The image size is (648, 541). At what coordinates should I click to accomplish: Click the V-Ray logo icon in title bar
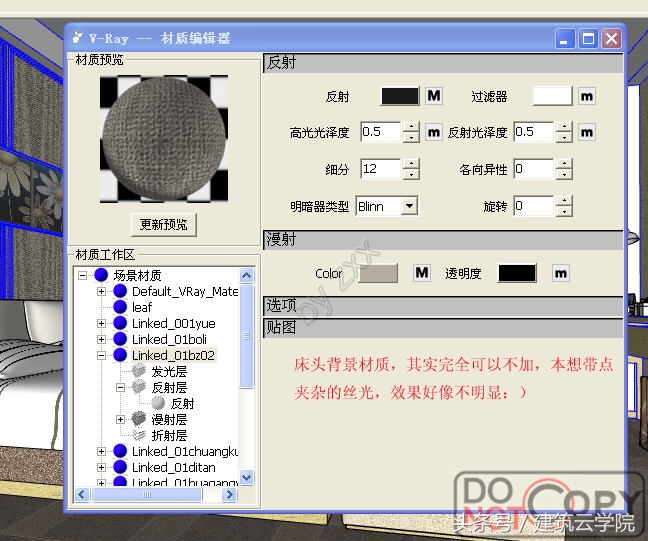pos(78,38)
